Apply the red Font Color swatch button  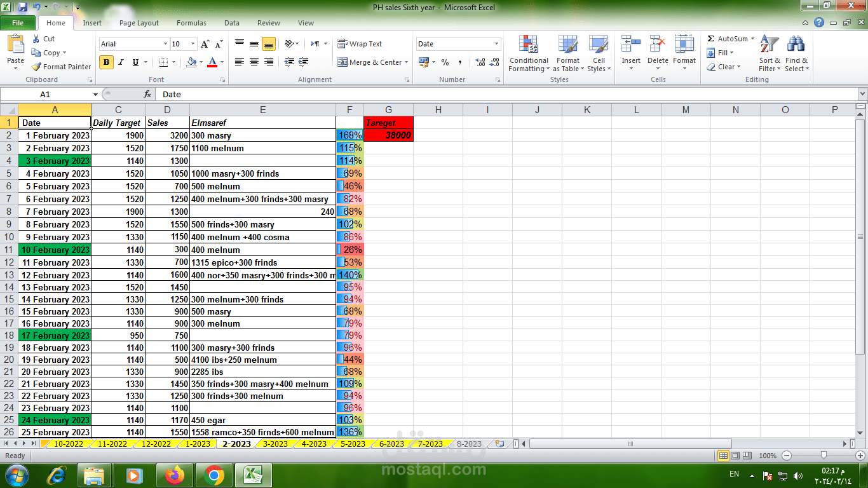click(x=212, y=62)
